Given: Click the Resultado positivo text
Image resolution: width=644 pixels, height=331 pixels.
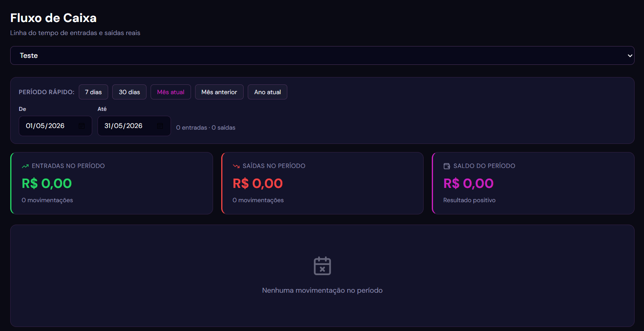Looking at the screenshot, I should click(x=469, y=200).
